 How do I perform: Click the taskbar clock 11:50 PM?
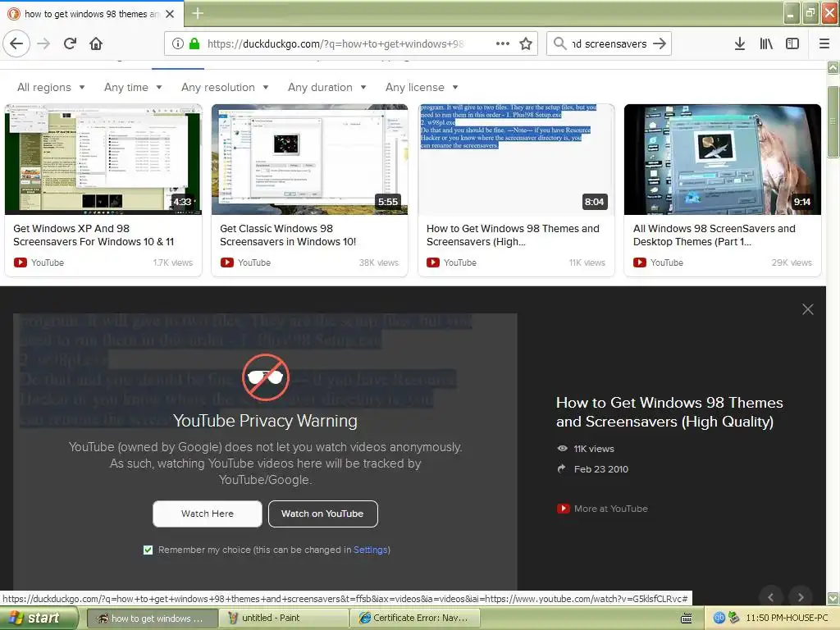(x=787, y=618)
